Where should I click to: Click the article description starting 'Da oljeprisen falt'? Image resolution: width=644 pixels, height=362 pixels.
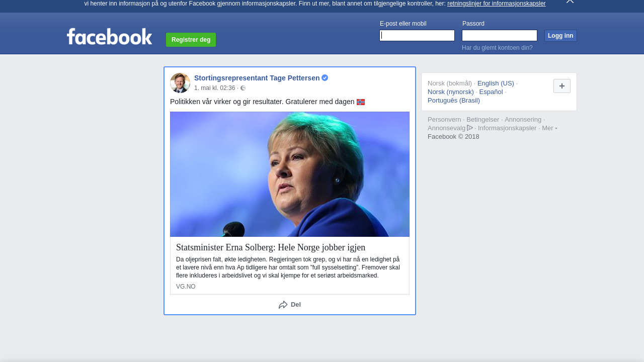pos(288,267)
